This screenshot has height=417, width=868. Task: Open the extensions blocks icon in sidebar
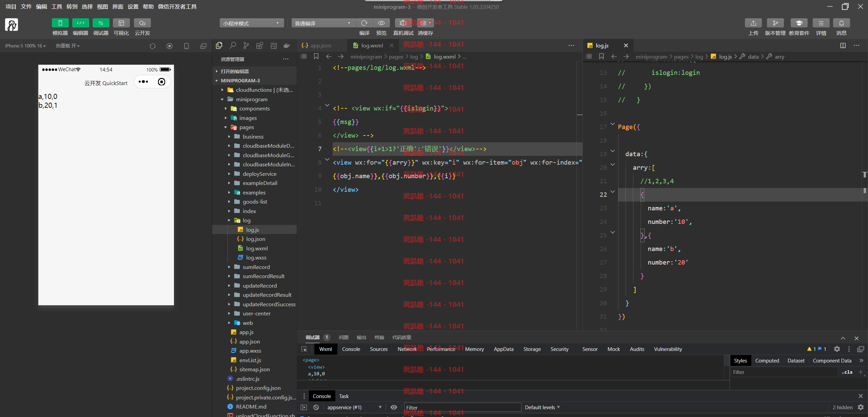[x=260, y=45]
